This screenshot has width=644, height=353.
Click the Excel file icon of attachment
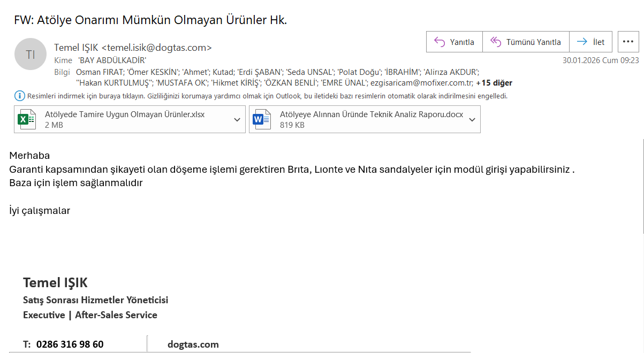coord(27,119)
